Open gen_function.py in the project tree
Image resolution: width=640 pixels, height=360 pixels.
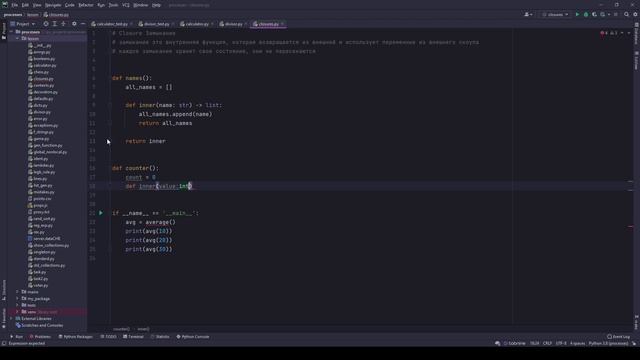tap(45, 145)
